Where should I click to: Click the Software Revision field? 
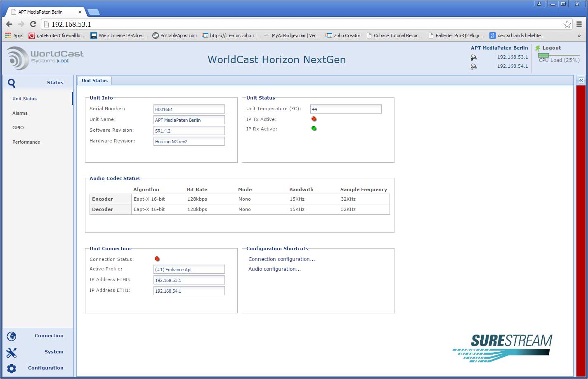coord(189,130)
